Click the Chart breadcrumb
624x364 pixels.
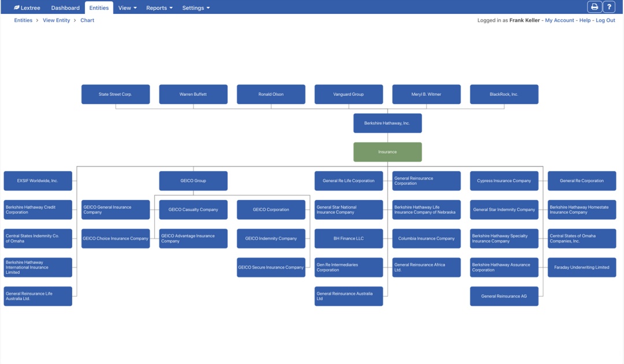(87, 20)
